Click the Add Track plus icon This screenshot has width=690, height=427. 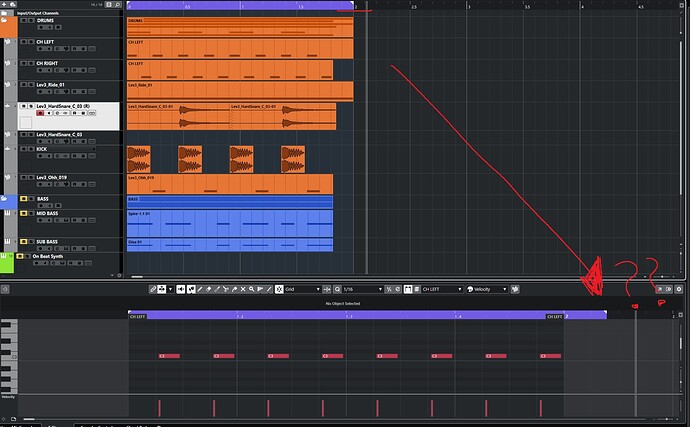tap(4, 4)
